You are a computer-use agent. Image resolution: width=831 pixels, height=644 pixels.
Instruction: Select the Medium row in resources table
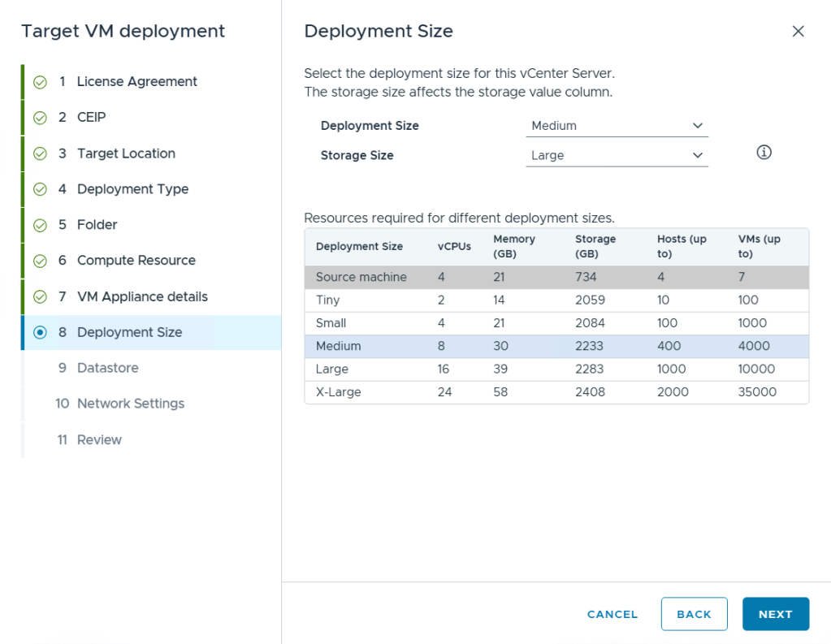click(x=556, y=346)
